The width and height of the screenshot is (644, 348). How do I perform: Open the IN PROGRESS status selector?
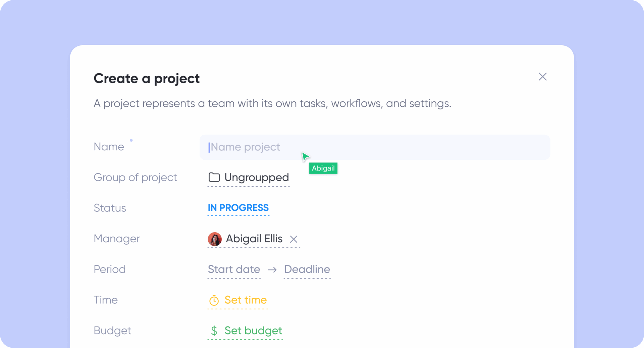(238, 208)
